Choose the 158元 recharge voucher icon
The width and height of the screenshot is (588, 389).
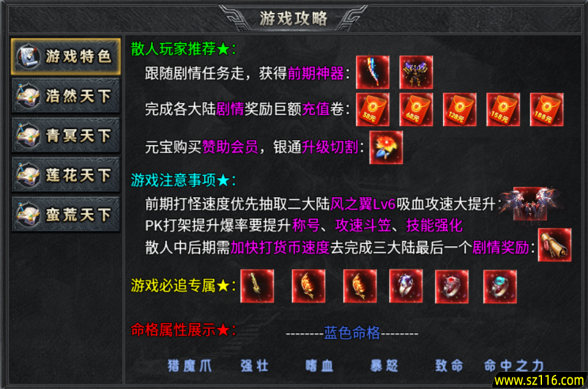(503, 109)
